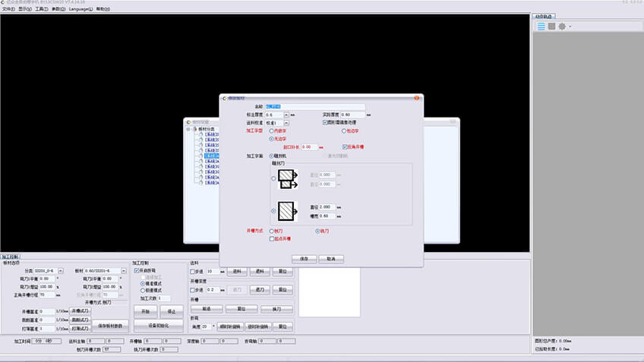This screenshot has height=362, width=644.
Task: Click the 名称 name input field
Action: [314, 106]
